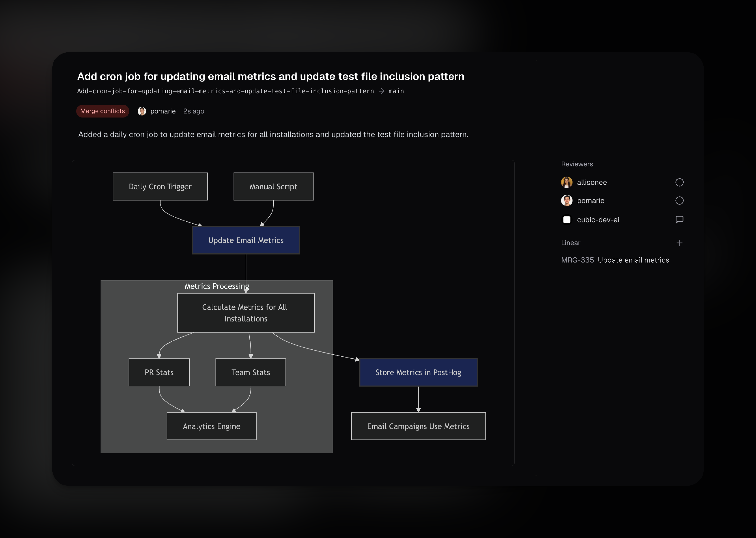Click allisonee's pending review status circle
The width and height of the screenshot is (756, 538).
coord(679,182)
